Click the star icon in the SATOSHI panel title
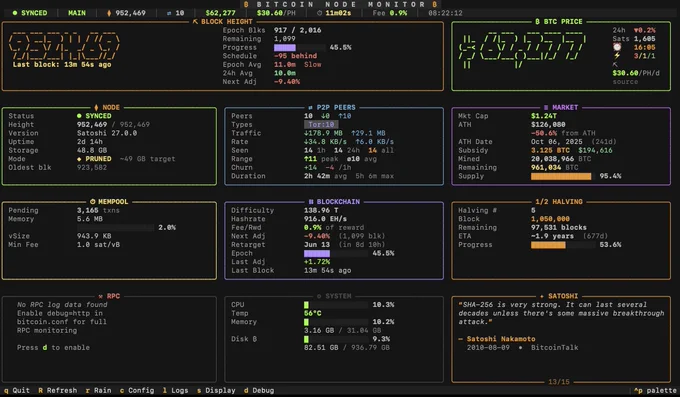 point(542,296)
